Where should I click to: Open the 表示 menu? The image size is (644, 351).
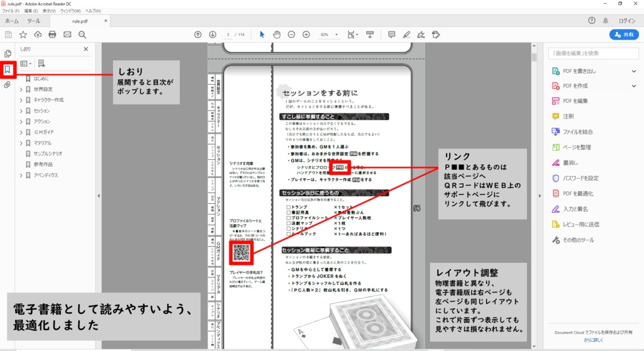49,11
